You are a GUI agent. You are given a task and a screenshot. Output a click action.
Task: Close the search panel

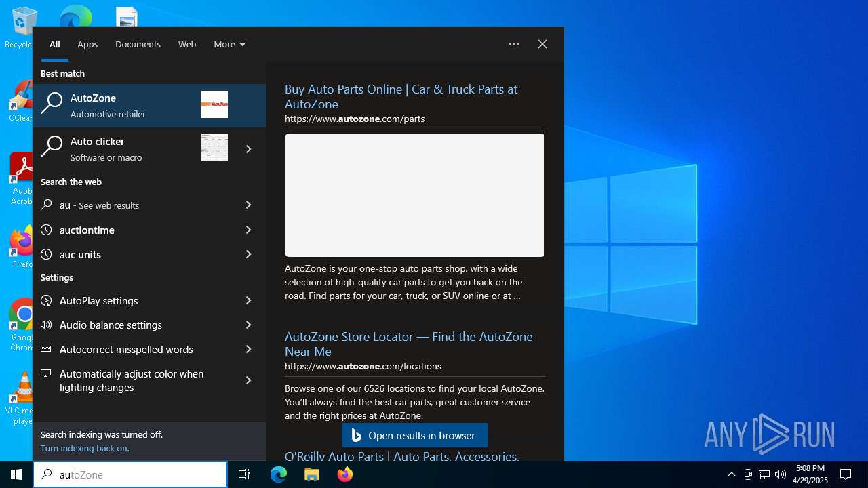point(542,44)
